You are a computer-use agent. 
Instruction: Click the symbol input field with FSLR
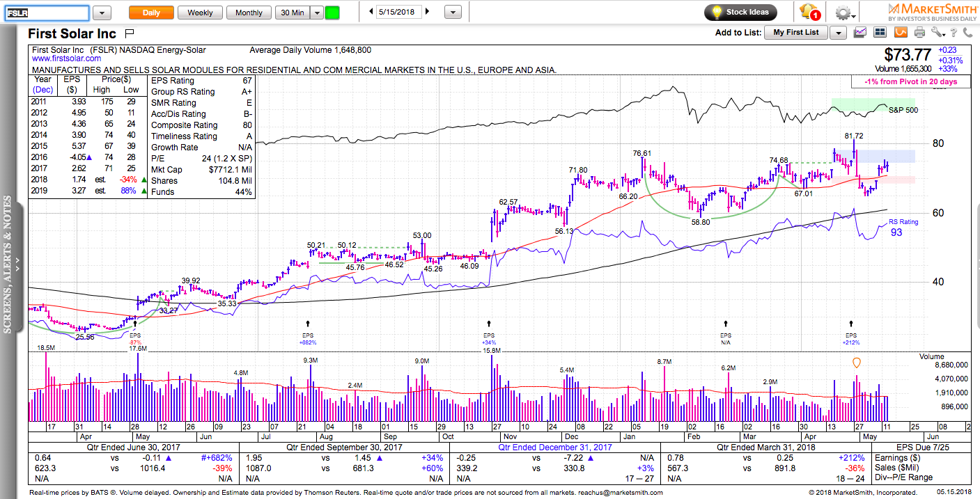(x=47, y=13)
